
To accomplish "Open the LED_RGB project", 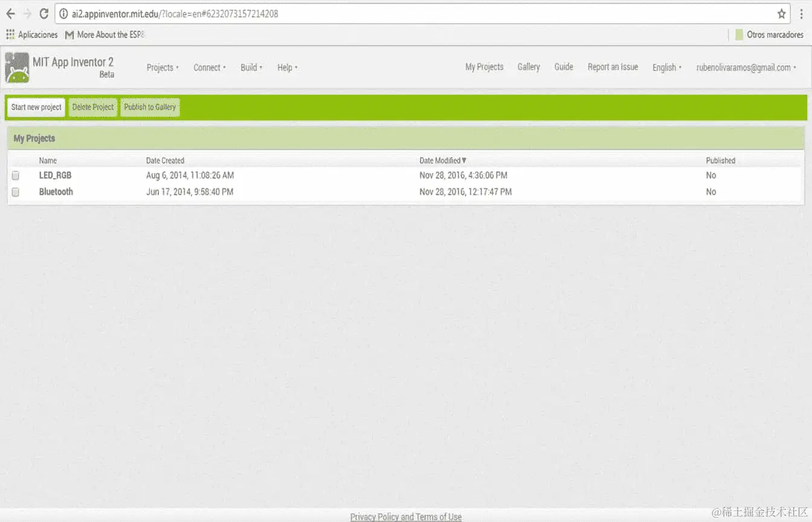I will (55, 175).
